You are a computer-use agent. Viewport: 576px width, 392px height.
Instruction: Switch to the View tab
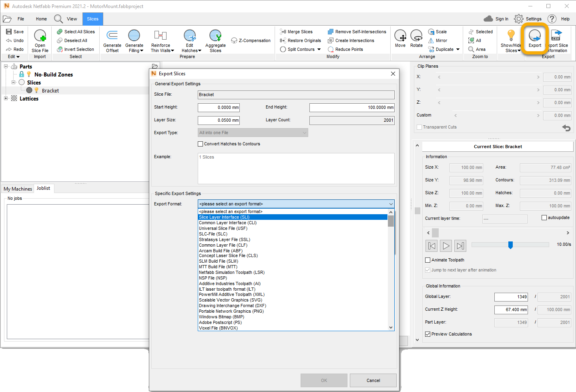tap(72, 19)
